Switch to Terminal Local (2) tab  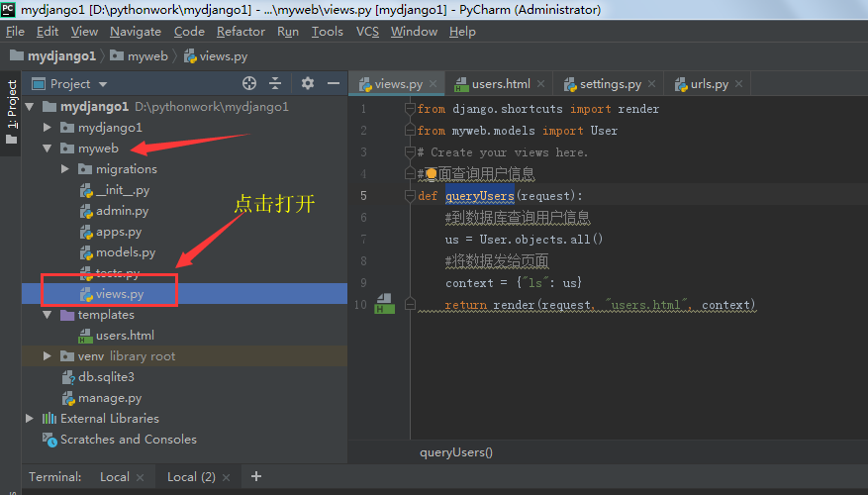pyautogui.click(x=191, y=477)
